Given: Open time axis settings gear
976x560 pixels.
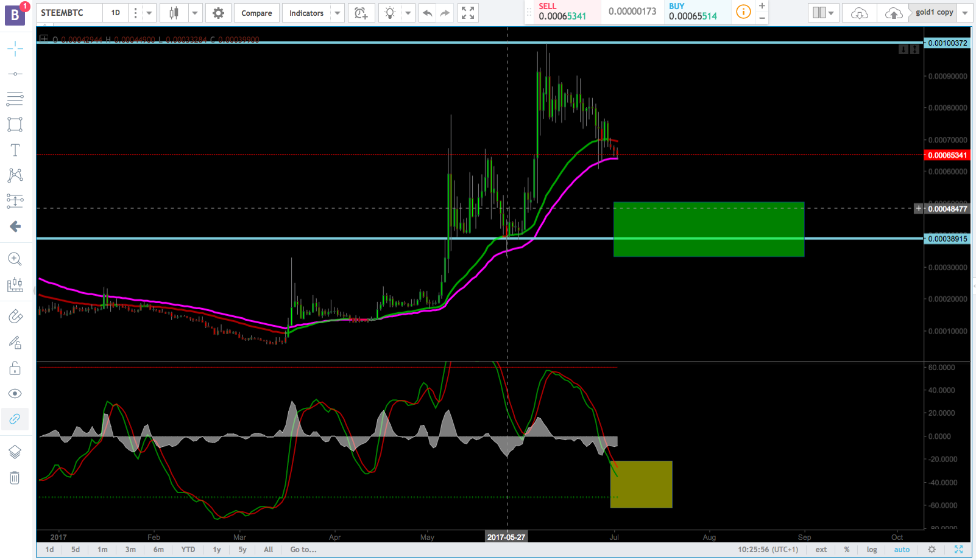Looking at the screenshot, I should [x=932, y=550].
